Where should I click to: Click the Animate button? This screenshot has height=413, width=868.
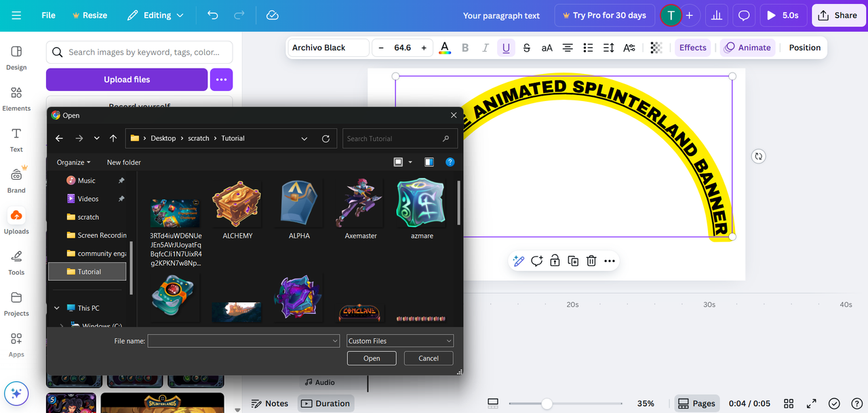point(747,47)
